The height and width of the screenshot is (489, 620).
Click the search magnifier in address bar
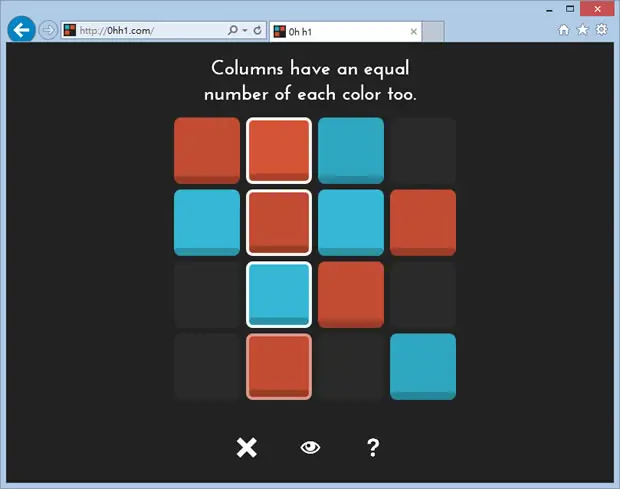click(x=233, y=30)
